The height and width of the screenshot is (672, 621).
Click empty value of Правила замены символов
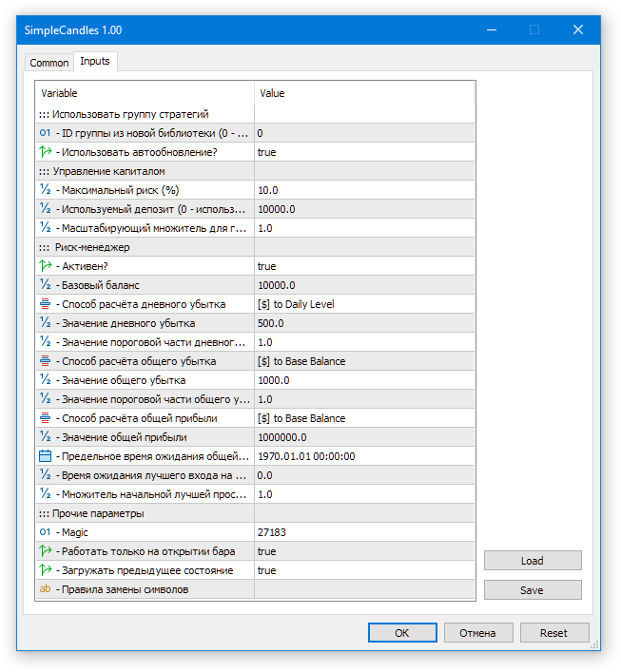click(364, 589)
